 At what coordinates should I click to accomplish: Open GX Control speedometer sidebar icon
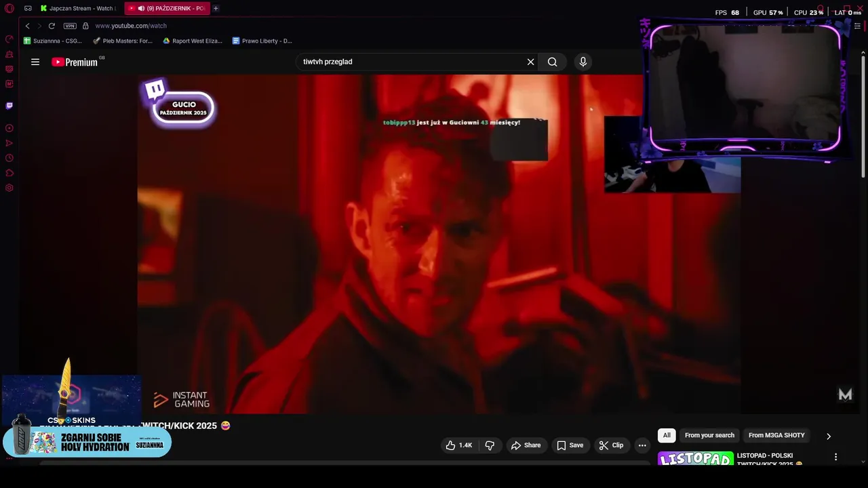click(9, 39)
